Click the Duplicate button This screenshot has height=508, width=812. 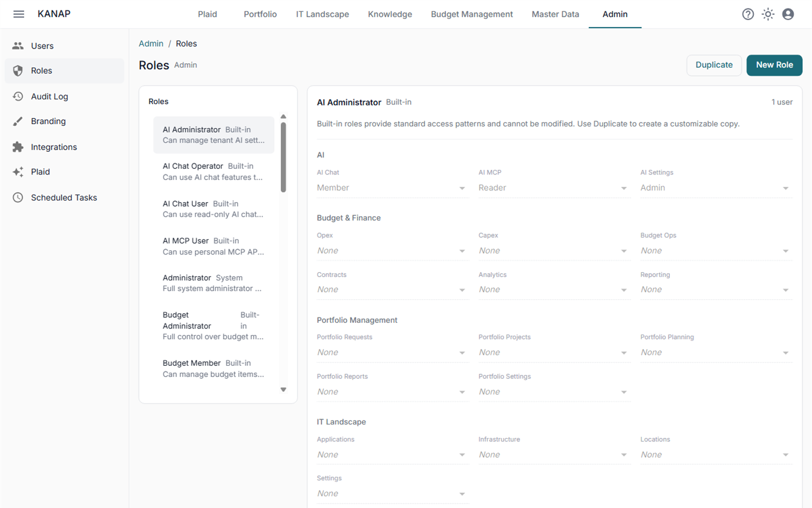coord(714,65)
